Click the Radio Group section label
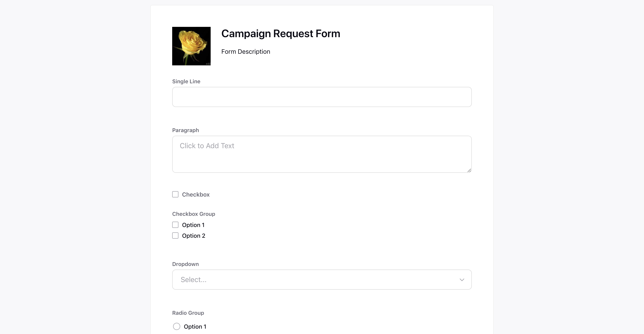The height and width of the screenshot is (334, 644). click(x=188, y=313)
